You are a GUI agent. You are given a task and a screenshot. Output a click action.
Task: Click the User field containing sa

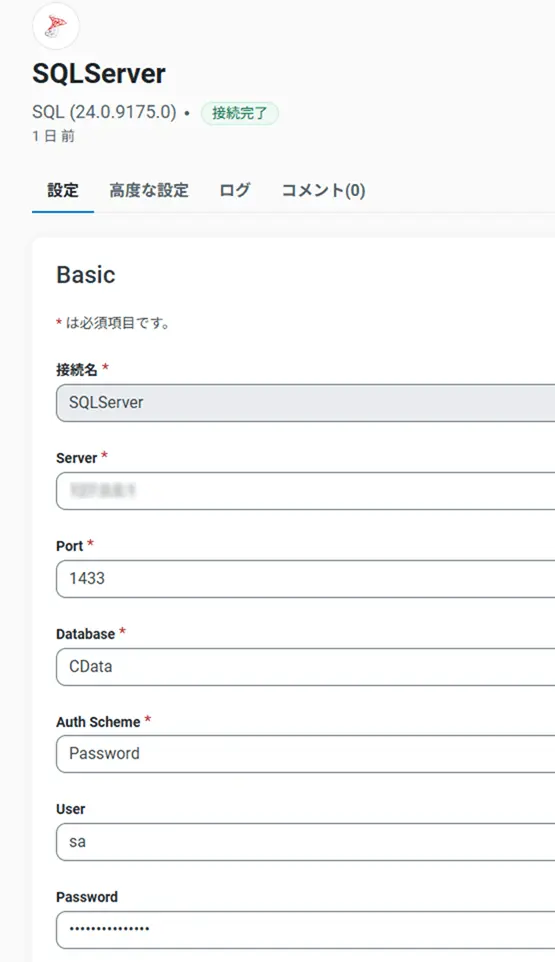pyautogui.click(x=305, y=842)
